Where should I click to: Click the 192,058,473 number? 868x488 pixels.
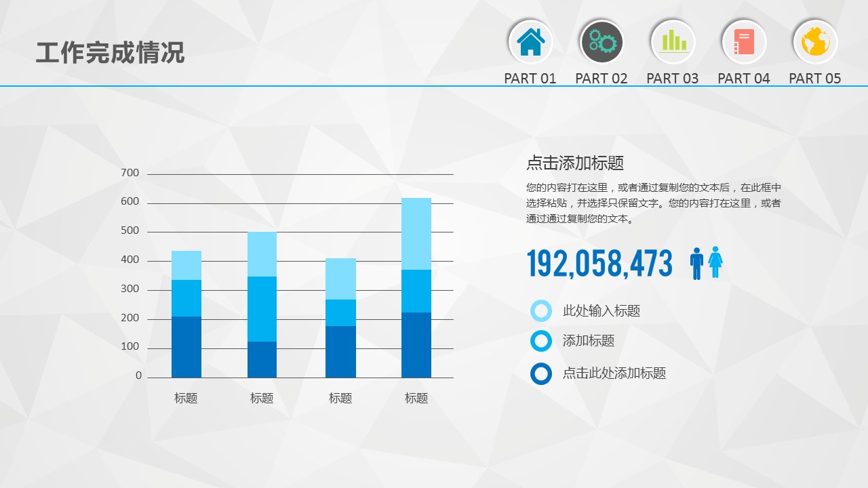pyautogui.click(x=600, y=264)
